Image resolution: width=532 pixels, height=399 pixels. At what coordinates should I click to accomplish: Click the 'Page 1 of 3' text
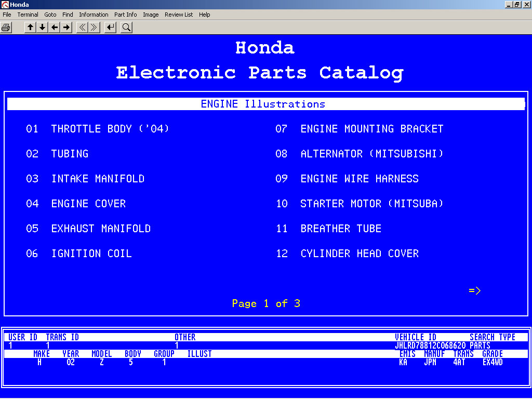click(x=266, y=303)
